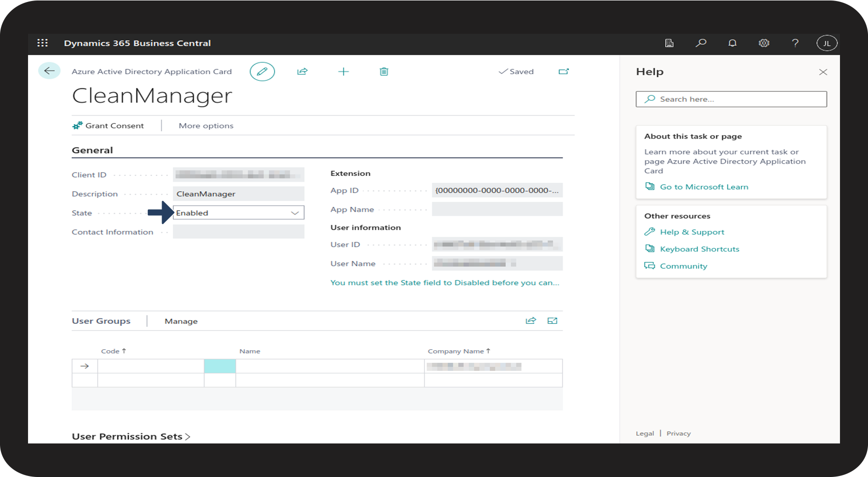Click the Contact Information field
Image resolution: width=868 pixels, height=477 pixels.
(239, 232)
